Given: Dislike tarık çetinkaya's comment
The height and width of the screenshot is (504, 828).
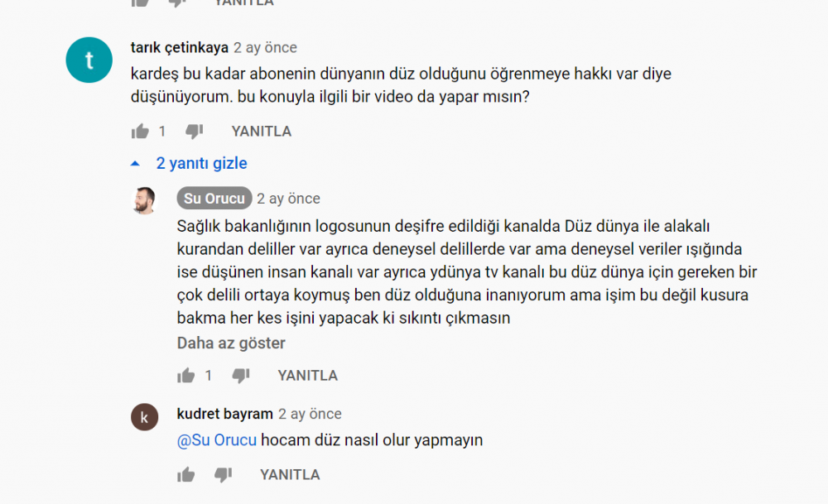Looking at the screenshot, I should tap(195, 132).
